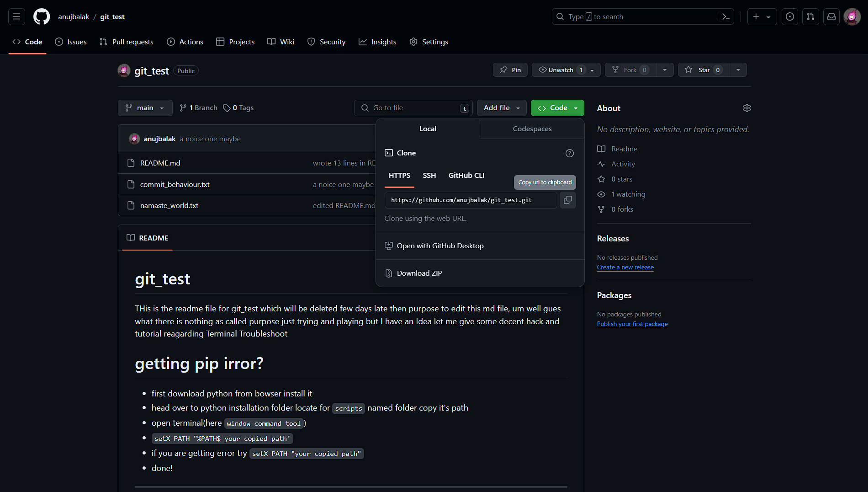
Task: Open the git_test breadcrumb link
Action: pyautogui.click(x=112, y=16)
